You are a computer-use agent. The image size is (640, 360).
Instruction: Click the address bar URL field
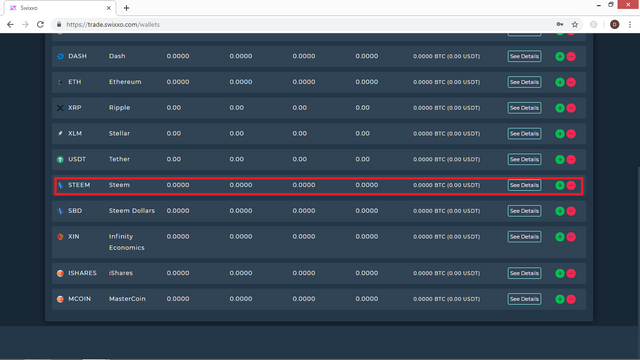[306, 24]
